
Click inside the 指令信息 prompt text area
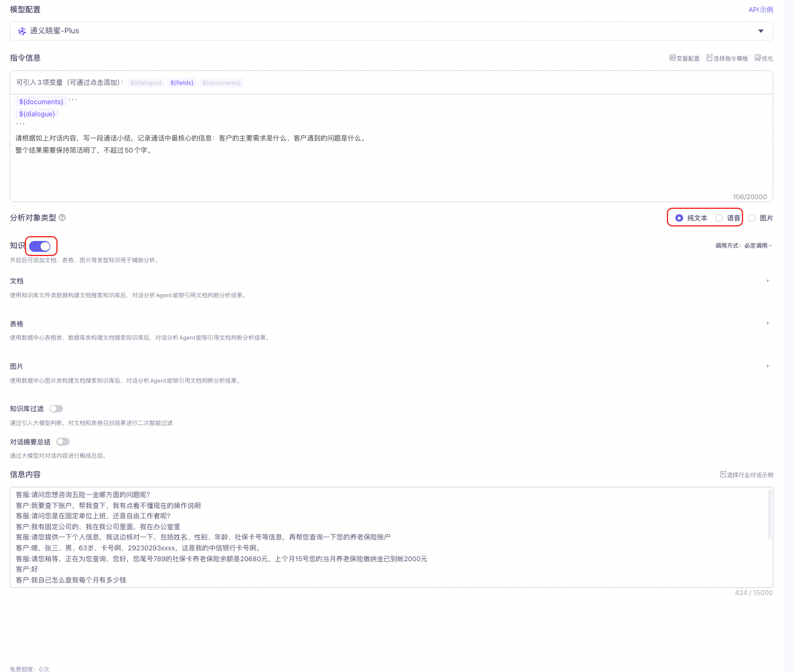tap(391, 148)
